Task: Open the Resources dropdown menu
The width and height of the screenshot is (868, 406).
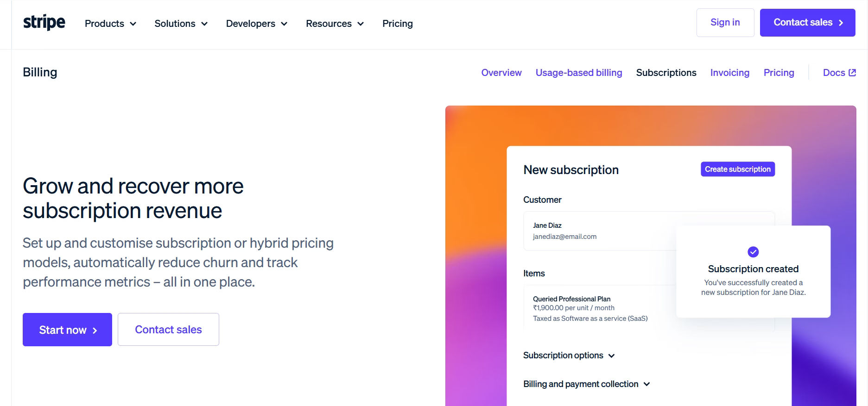Action: (x=335, y=24)
